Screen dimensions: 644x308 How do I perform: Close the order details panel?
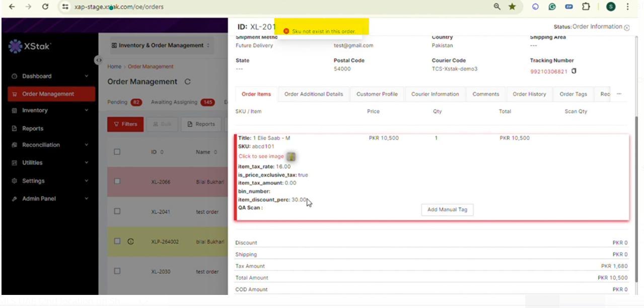(627, 28)
